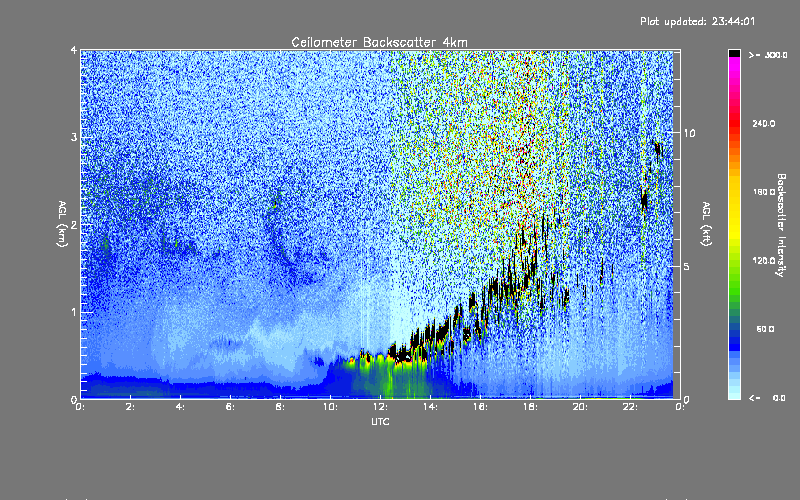
Task: Click the "3" tick on AGL km axis
Action: click(74, 138)
